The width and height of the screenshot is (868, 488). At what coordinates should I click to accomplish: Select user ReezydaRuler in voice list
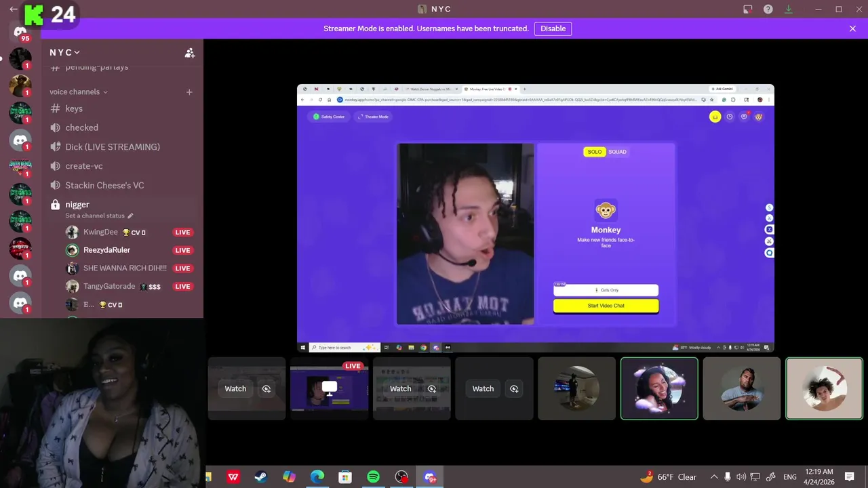coord(106,250)
